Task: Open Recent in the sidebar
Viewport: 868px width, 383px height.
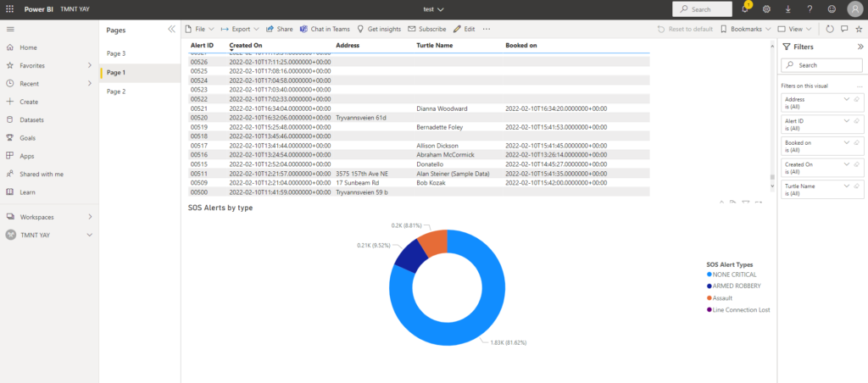Action: [x=30, y=84]
